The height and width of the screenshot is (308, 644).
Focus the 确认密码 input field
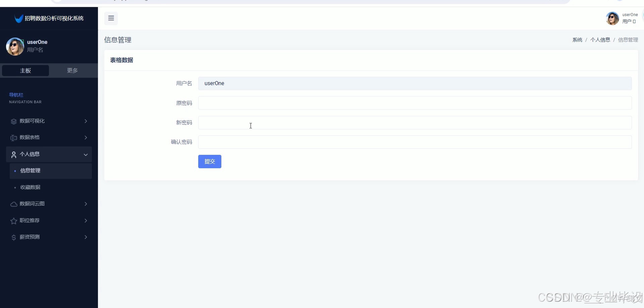coord(415,142)
